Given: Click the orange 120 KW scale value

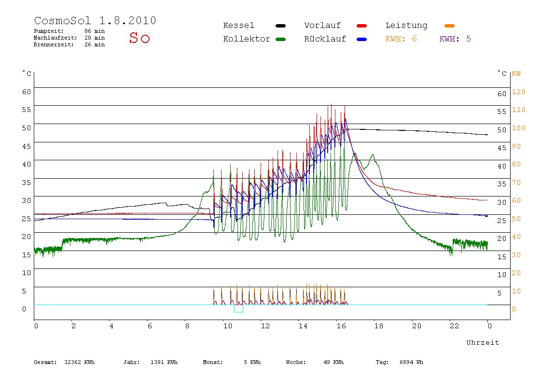Looking at the screenshot, I should pyautogui.click(x=519, y=92).
